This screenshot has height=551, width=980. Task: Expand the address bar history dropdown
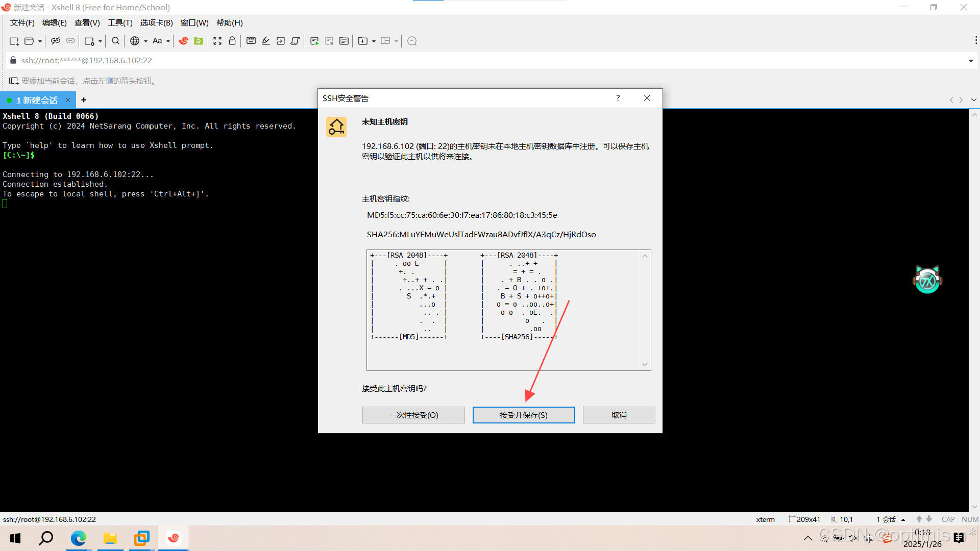[x=970, y=61]
